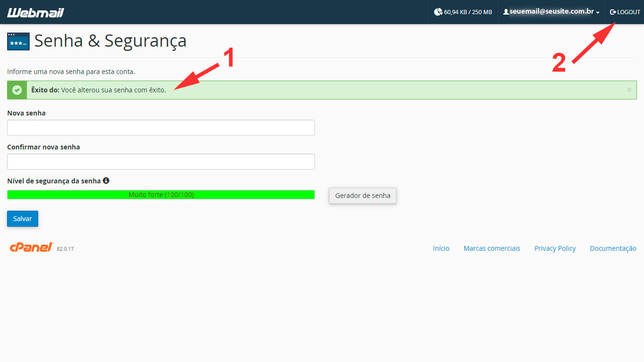Open the seuemail@seusite.com.br account dropdown
This screenshot has width=644, height=362.
(x=551, y=12)
